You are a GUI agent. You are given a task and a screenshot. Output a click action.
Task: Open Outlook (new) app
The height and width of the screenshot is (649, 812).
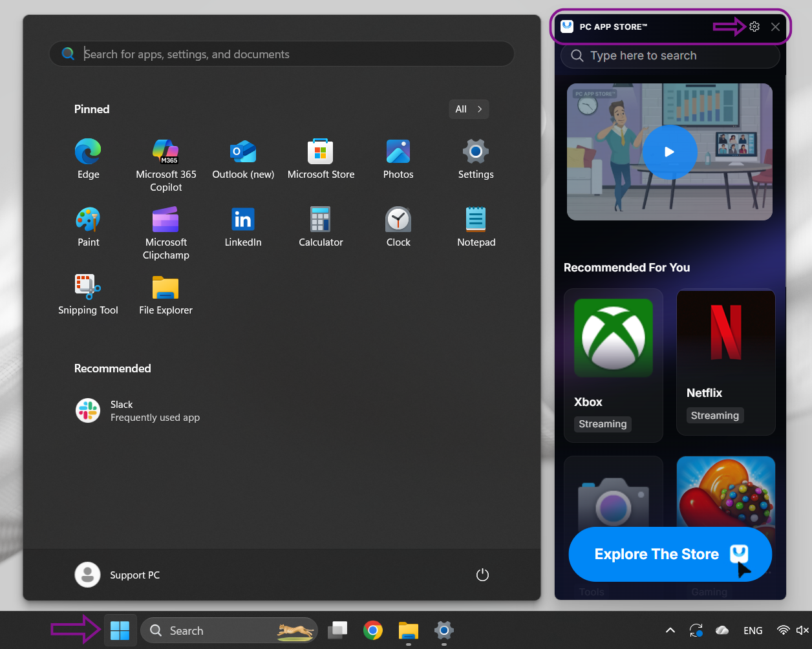(243, 160)
